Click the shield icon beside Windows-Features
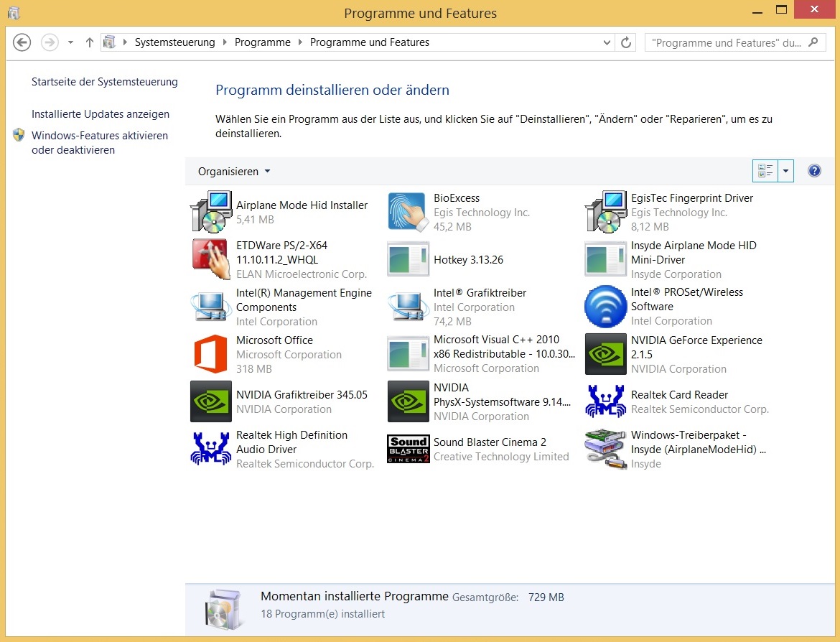 [x=19, y=135]
